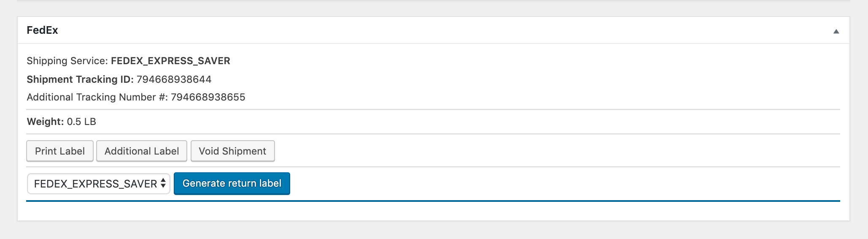
Task: Click the FedEx panel header bar
Action: coord(433,30)
